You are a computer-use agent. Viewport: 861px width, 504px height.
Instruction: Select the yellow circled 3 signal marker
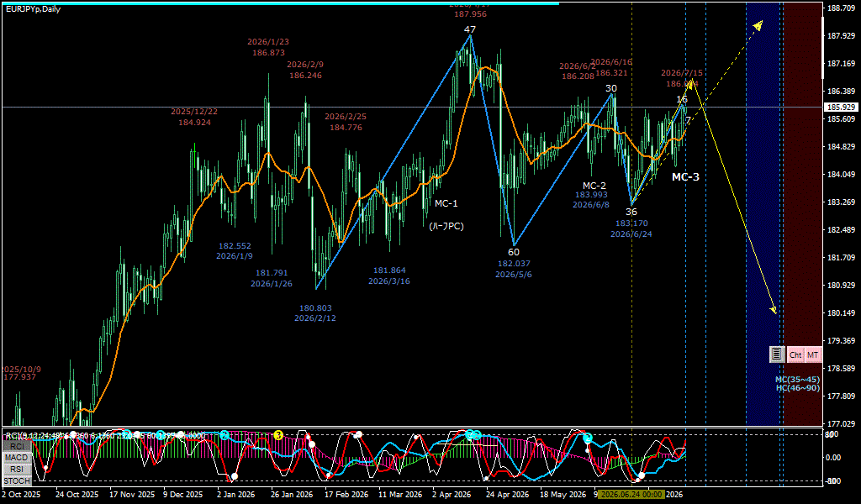(277, 435)
